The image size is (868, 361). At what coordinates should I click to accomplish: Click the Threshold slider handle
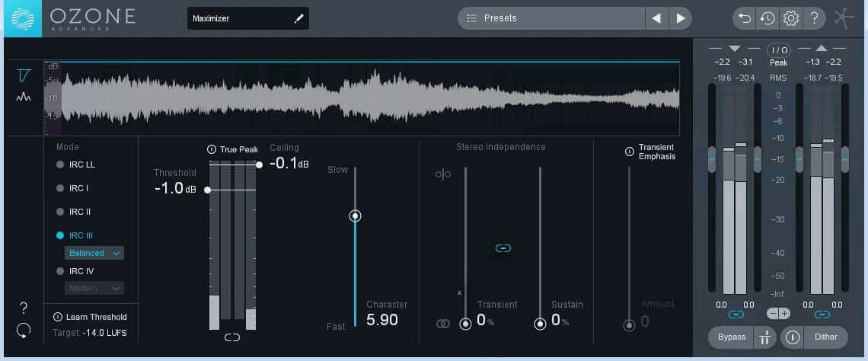click(x=207, y=190)
